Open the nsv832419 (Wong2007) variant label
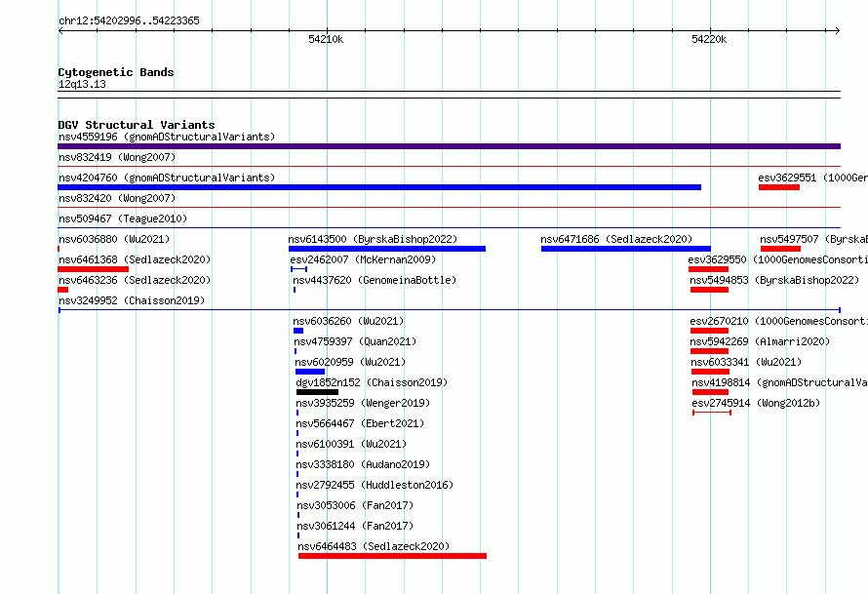The image size is (868, 594). click(117, 157)
